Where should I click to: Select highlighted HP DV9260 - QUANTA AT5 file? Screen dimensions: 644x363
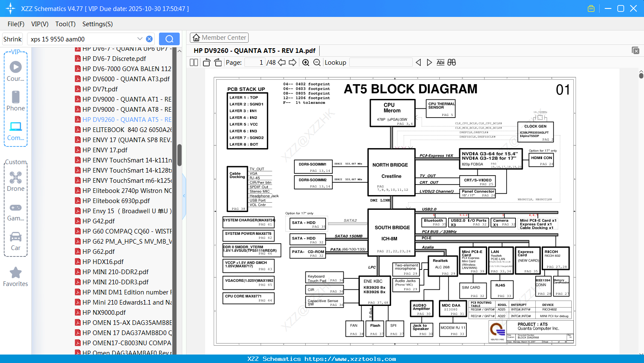pos(123,119)
